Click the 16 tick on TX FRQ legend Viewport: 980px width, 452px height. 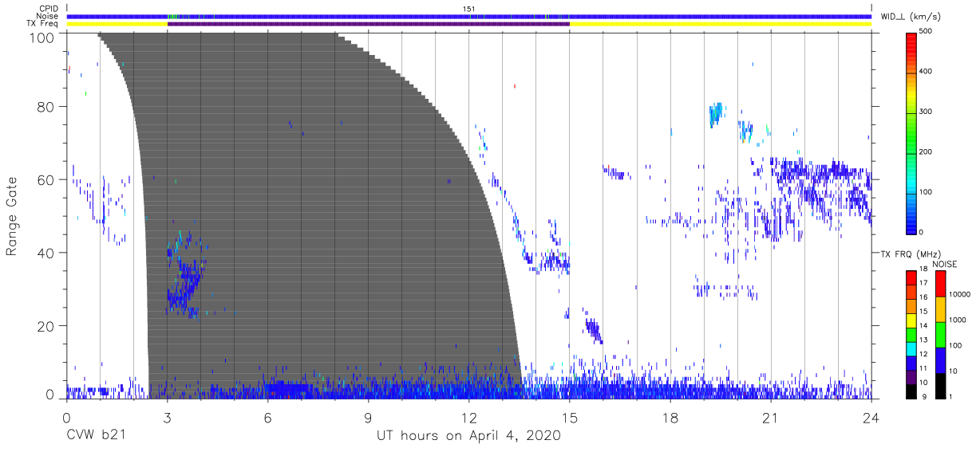[923, 297]
